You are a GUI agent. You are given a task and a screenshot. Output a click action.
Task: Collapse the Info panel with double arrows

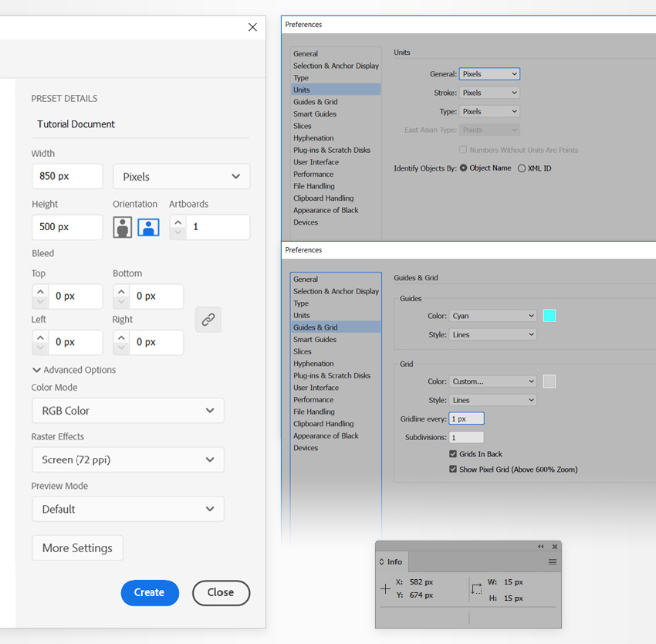coord(540,547)
